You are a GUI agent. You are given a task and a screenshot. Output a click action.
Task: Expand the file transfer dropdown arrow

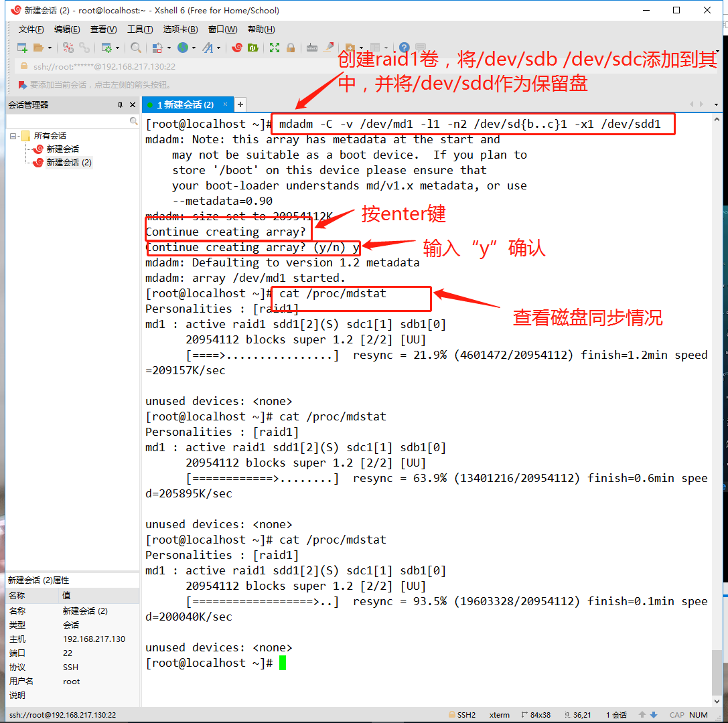(x=169, y=48)
